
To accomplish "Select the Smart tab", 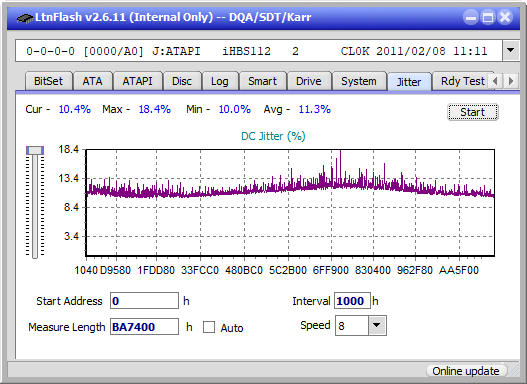I will (262, 81).
